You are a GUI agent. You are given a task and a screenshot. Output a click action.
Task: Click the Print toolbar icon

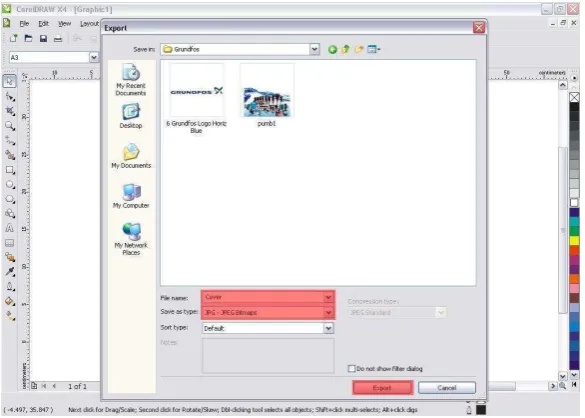click(58, 38)
